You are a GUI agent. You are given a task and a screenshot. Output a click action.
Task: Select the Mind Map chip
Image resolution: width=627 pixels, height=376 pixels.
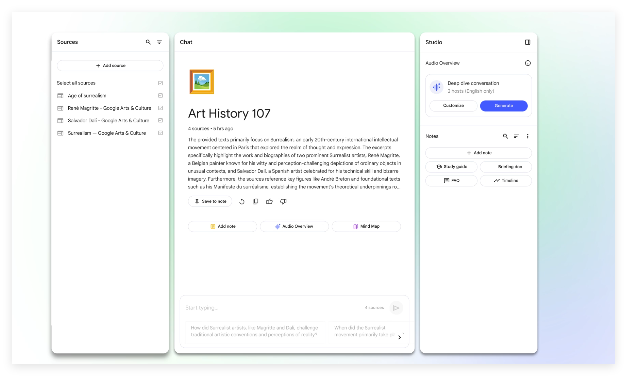click(366, 226)
